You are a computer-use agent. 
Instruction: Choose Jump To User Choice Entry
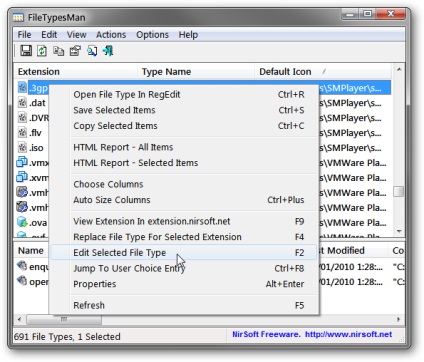pos(184,268)
